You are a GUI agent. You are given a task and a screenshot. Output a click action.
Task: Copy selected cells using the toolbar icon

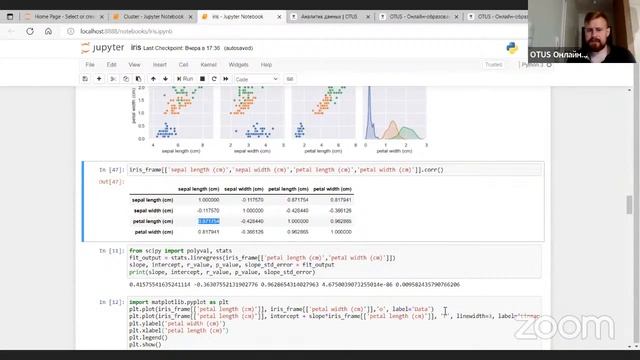click(126, 79)
